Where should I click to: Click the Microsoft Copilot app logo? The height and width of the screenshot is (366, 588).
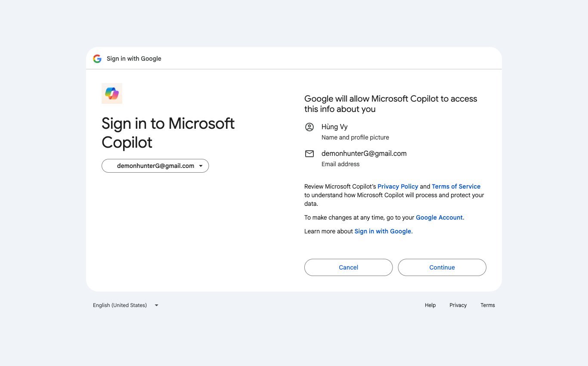112,93
